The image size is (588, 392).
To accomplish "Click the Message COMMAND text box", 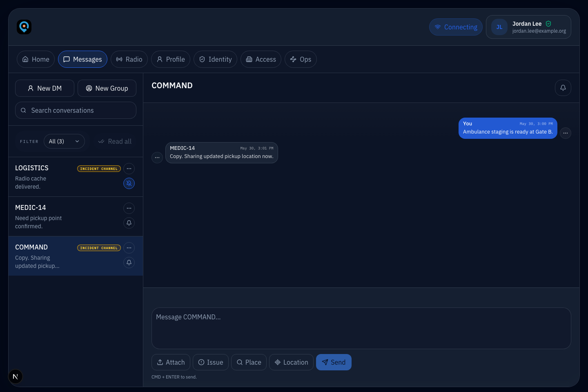I will [361, 328].
